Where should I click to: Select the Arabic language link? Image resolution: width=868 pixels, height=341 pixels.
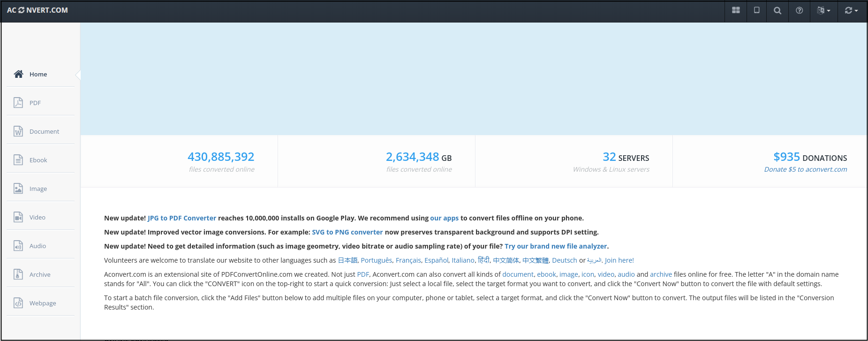tap(594, 260)
